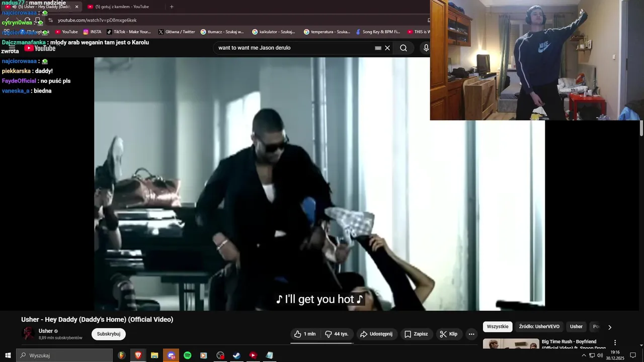Select the 'Wszystkie' filter chip
This screenshot has height=362, width=644.
(498, 327)
